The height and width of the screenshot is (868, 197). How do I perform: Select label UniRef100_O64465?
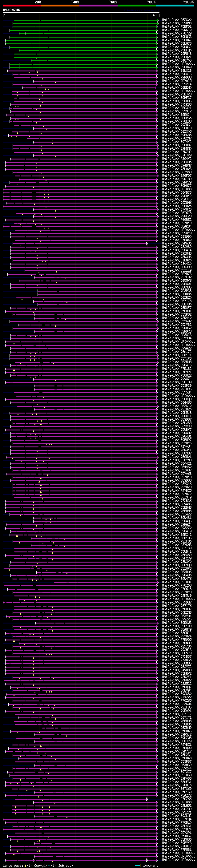[x=177, y=403]
